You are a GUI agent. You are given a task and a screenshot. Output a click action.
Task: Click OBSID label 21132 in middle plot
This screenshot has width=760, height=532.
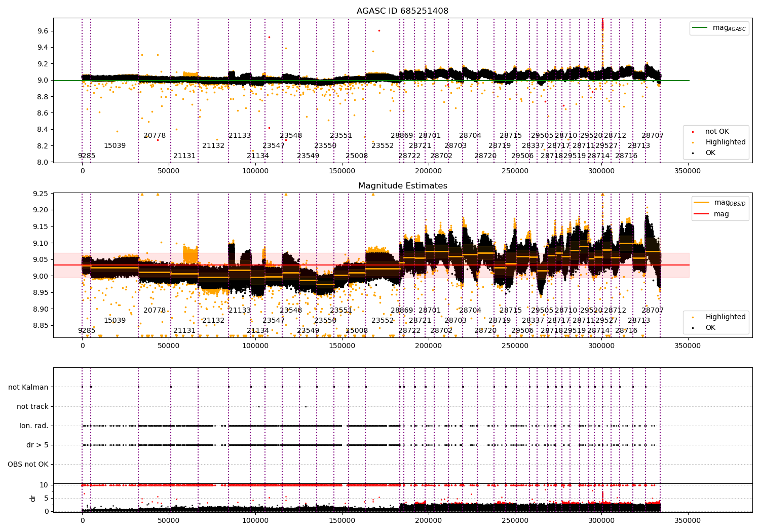click(x=213, y=321)
